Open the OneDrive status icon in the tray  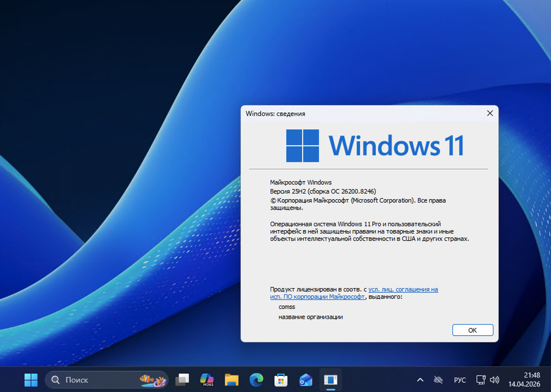click(438, 379)
